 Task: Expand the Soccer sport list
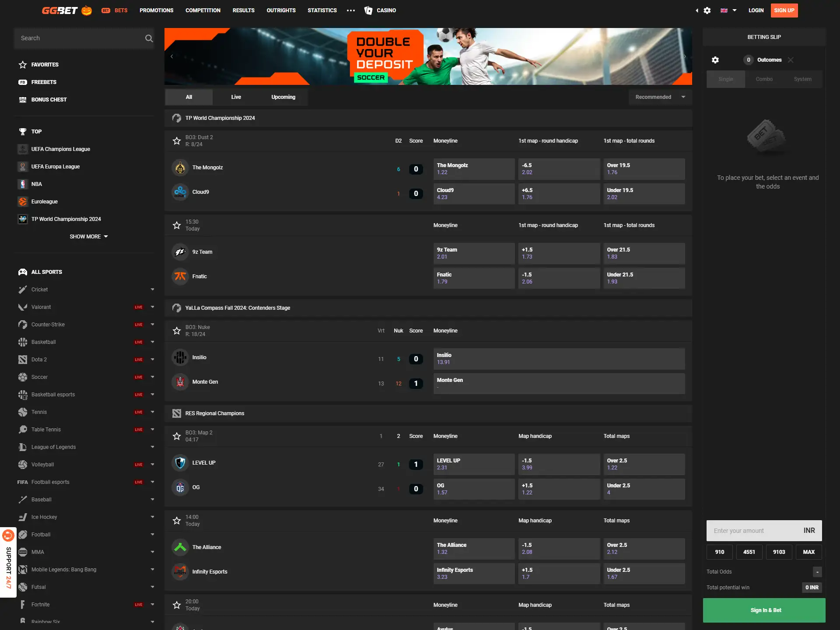[152, 377]
